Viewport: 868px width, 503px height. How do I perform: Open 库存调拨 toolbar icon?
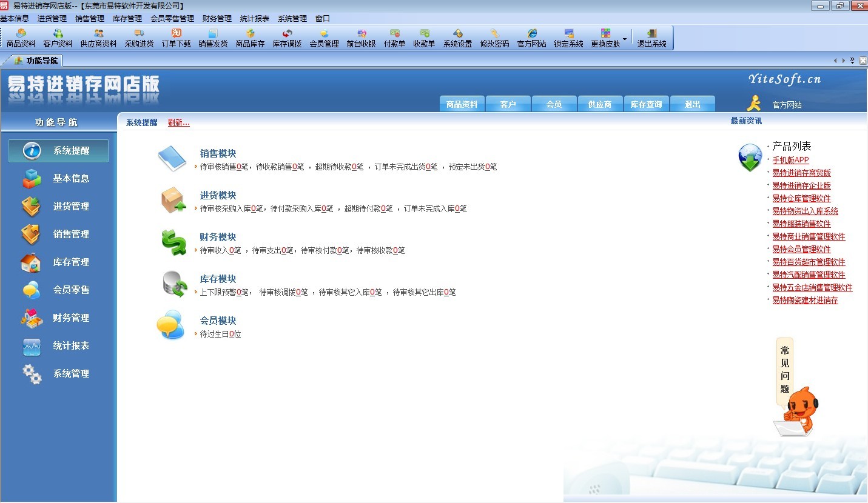pyautogui.click(x=287, y=38)
